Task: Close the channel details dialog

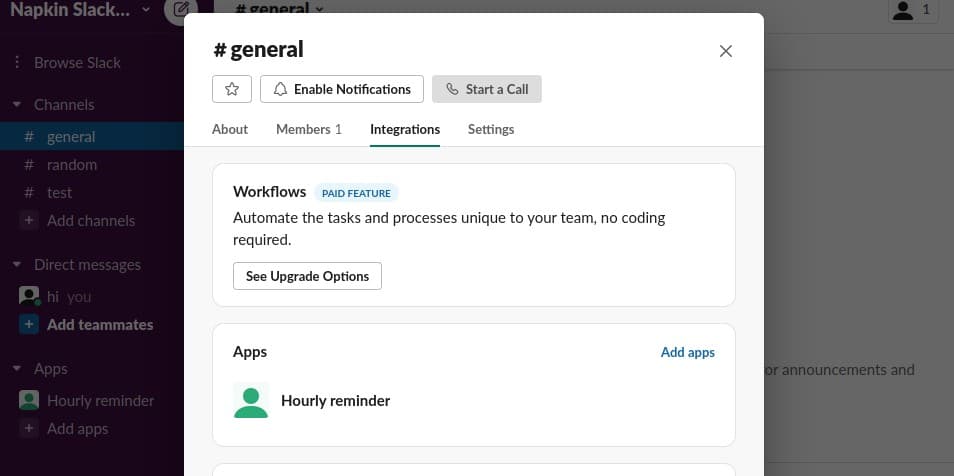Action: coord(725,51)
